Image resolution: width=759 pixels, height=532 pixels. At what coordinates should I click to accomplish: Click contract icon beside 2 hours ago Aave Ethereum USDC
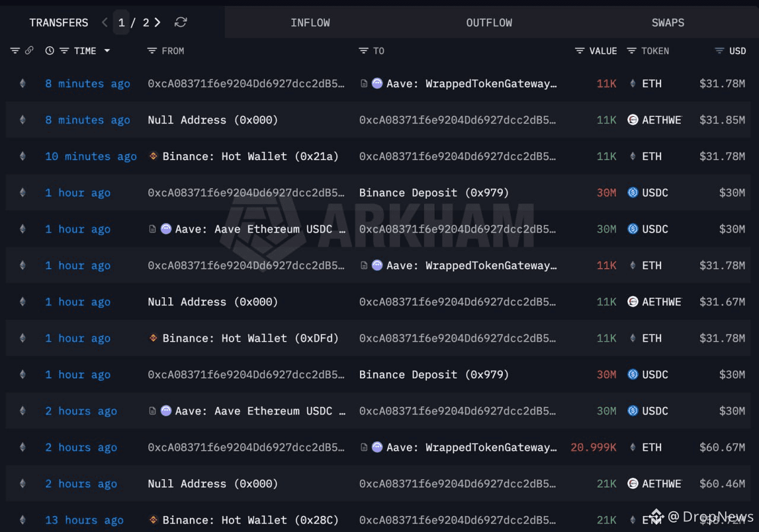[x=152, y=411]
